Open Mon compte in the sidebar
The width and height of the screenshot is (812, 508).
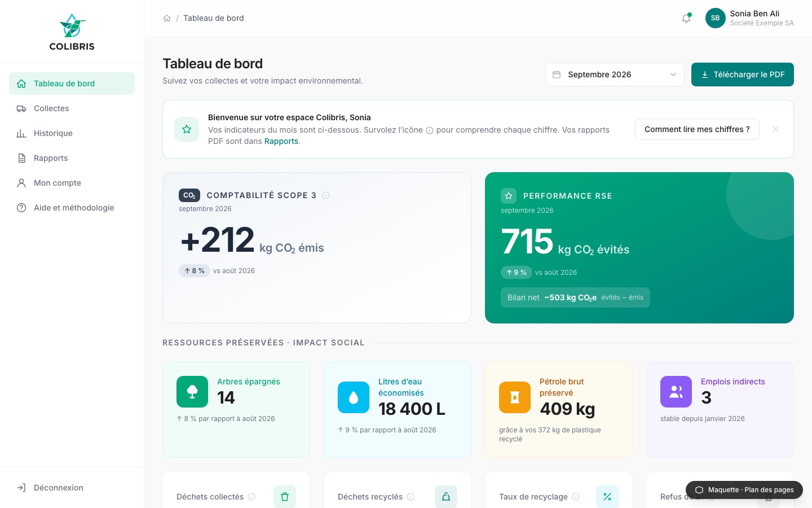pyautogui.click(x=72, y=183)
